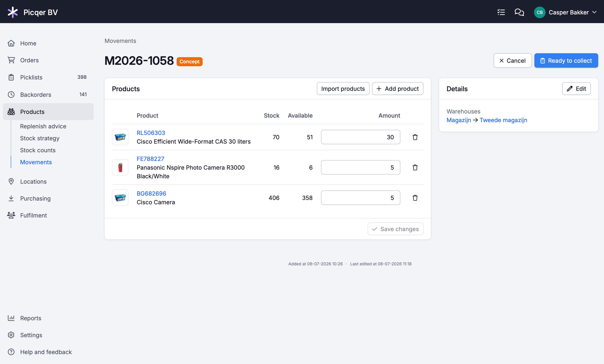This screenshot has width=604, height=364.
Task: Delete the RL506303 product row
Action: click(415, 137)
